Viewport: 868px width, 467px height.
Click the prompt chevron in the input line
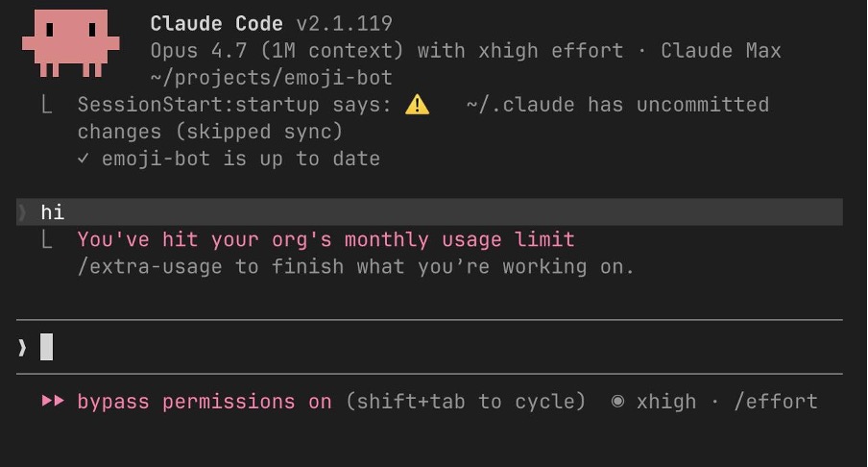22,347
